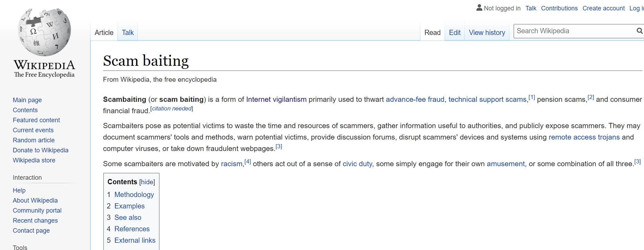Click the Wikipedia globe logo

[x=44, y=32]
